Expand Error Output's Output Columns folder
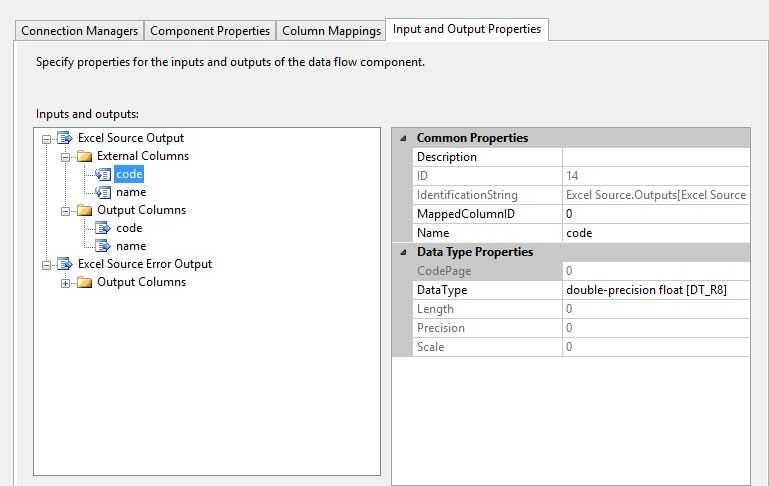This screenshot has height=486, width=769. click(65, 282)
